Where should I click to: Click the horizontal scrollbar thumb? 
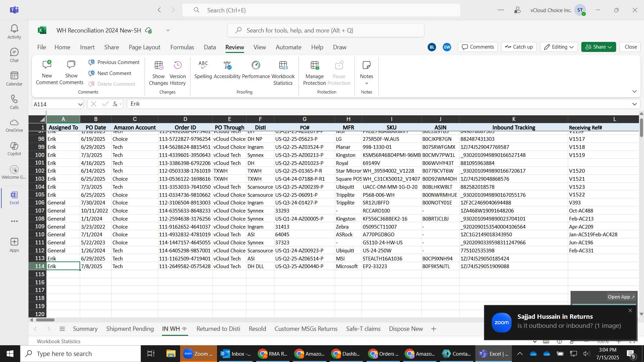point(45,320)
